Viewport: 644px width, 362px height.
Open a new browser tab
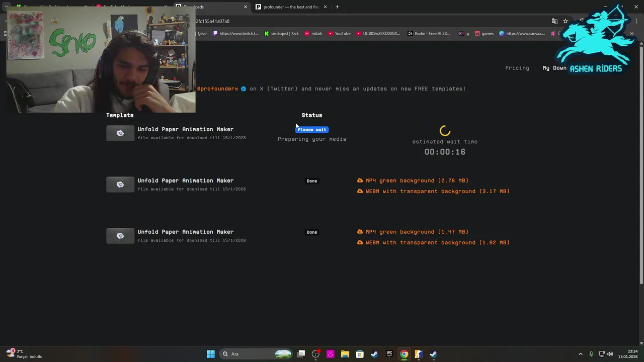pyautogui.click(x=337, y=7)
